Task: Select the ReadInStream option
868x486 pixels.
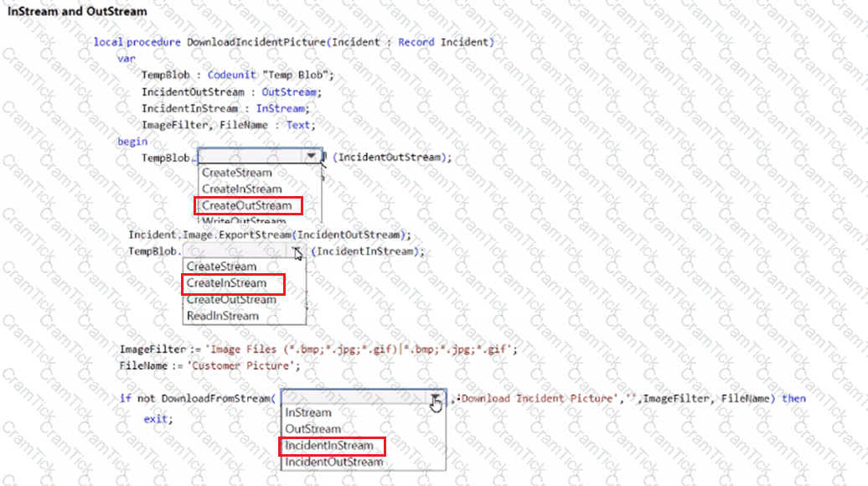Action: click(223, 316)
